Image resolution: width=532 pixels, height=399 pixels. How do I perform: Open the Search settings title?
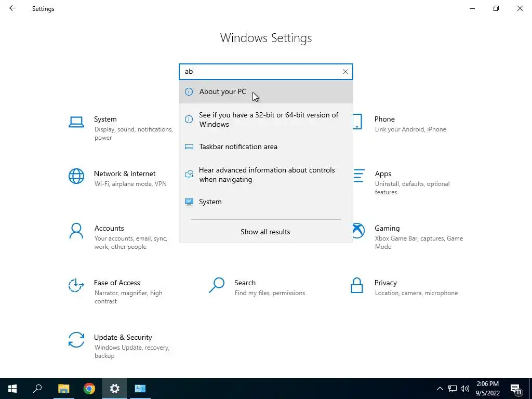tap(245, 283)
